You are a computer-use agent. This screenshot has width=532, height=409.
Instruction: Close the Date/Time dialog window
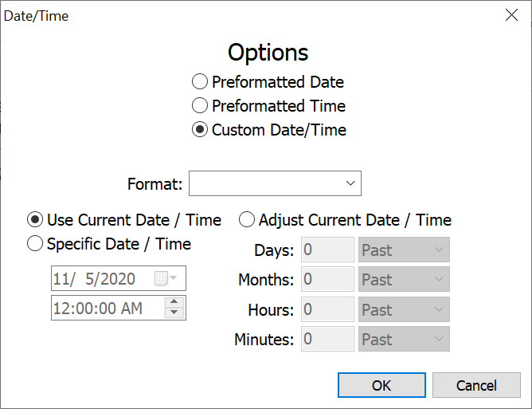511,15
